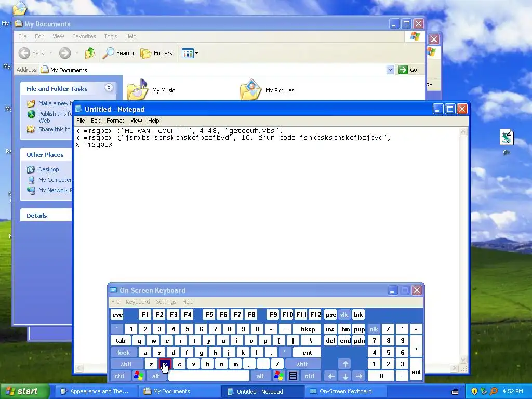
Task: Toggle the right ctrl key on keyboard
Action: [310, 376]
